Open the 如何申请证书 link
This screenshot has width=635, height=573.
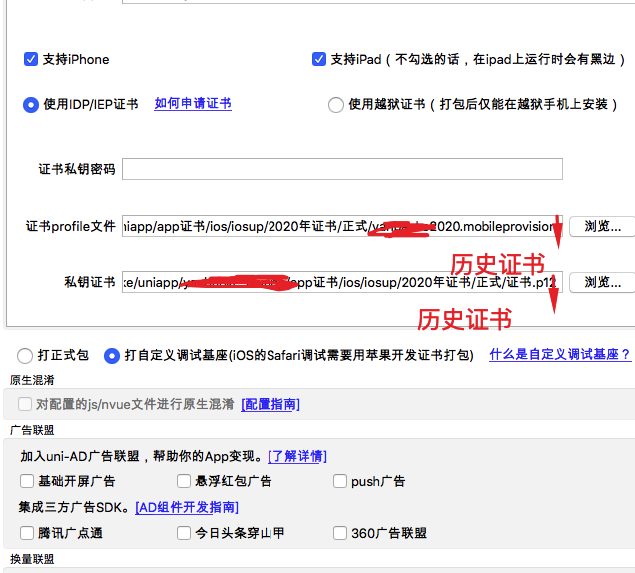[x=193, y=104]
